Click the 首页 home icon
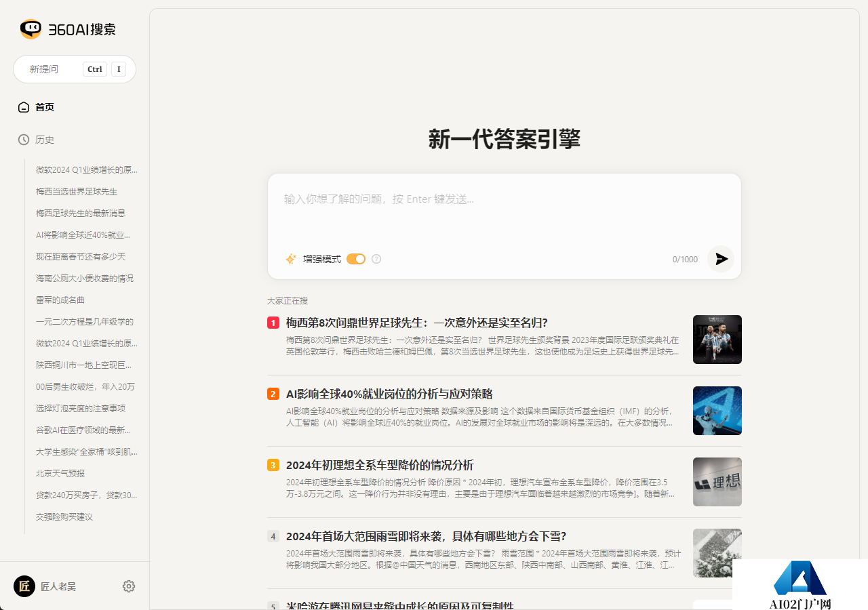Viewport: 868px width, 610px height. click(24, 107)
